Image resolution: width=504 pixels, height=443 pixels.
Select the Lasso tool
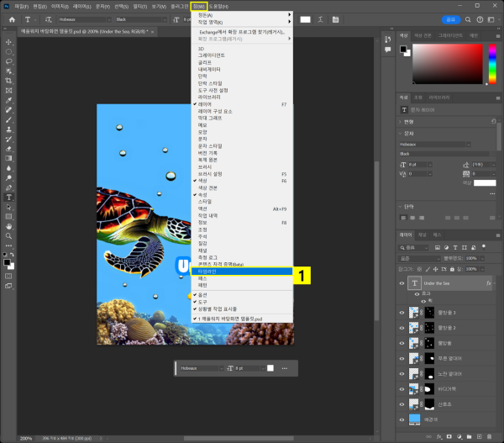pos(8,61)
